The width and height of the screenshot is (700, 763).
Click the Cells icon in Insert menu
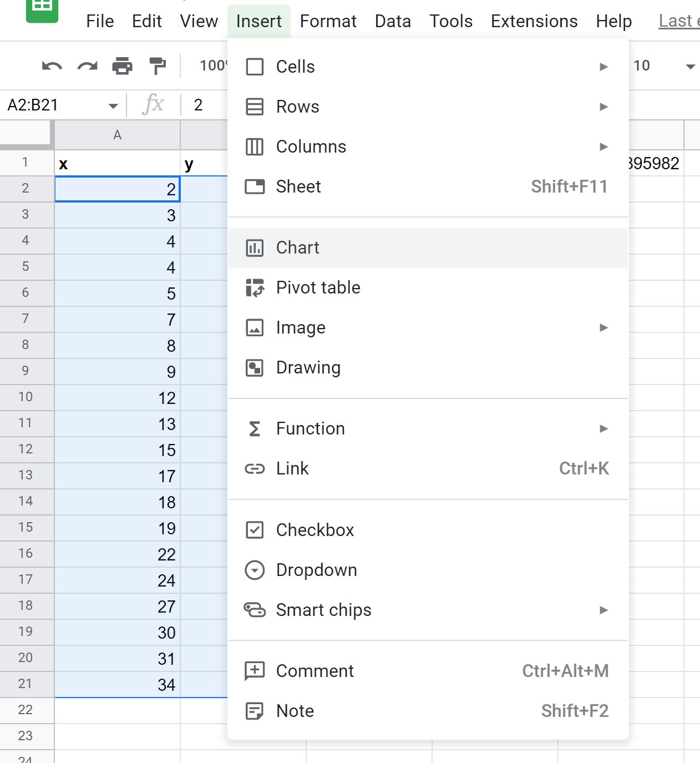[255, 67]
